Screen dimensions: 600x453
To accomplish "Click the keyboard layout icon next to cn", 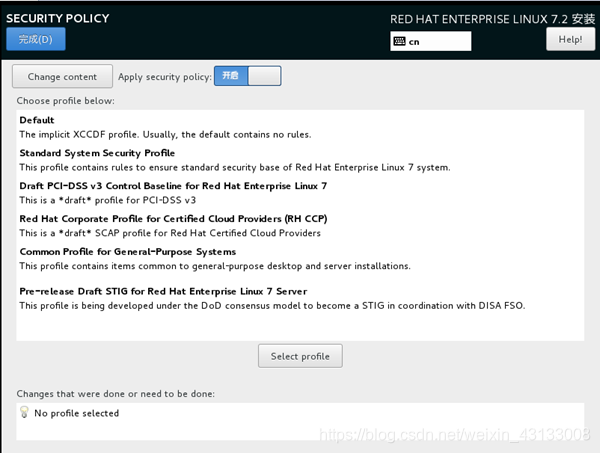I will pos(399,41).
